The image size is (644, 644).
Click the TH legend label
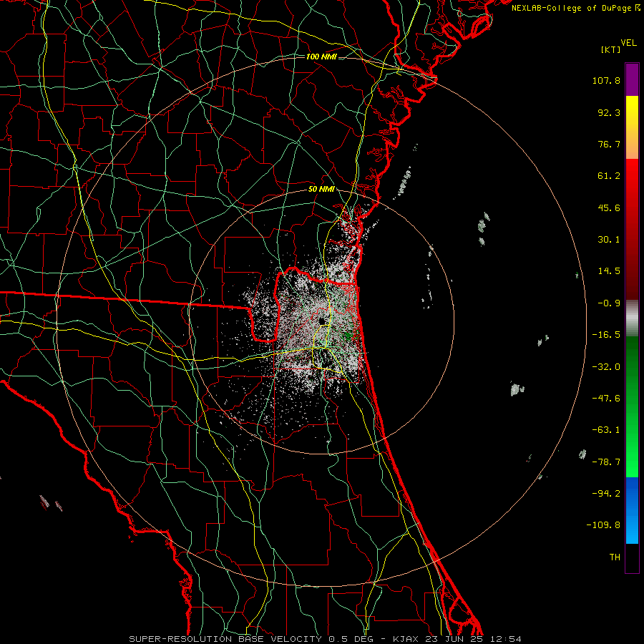pyautogui.click(x=615, y=557)
